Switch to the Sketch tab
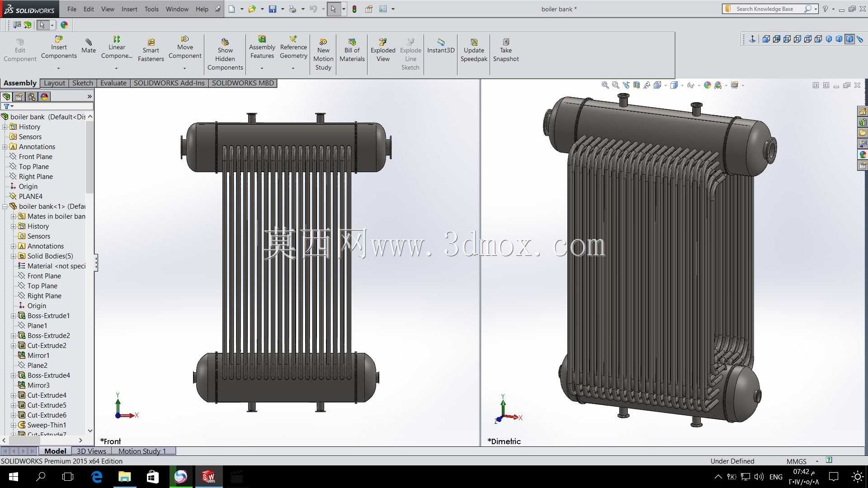 83,83
